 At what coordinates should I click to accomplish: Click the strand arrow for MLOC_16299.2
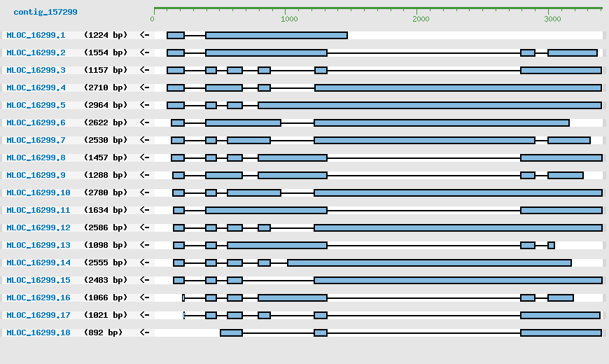click(x=144, y=52)
